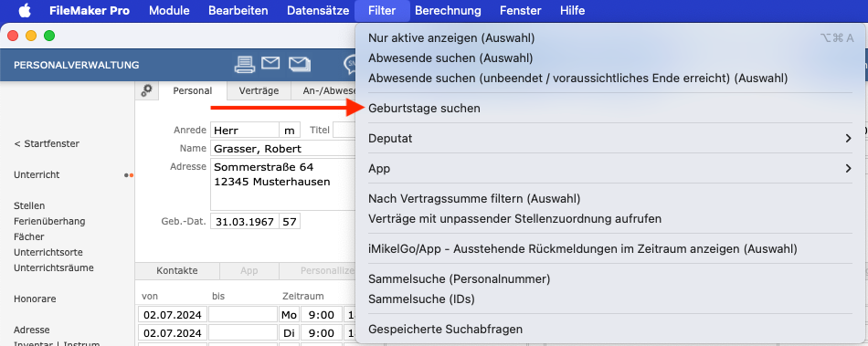Click the Anrede field containing Herr
Viewport: 868px width, 346px height.
tap(245, 130)
